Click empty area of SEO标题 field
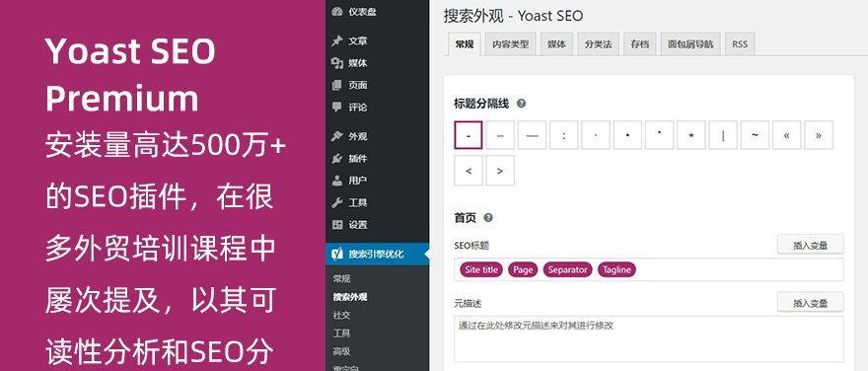Screen dimensions: 868x371 coord(740,269)
